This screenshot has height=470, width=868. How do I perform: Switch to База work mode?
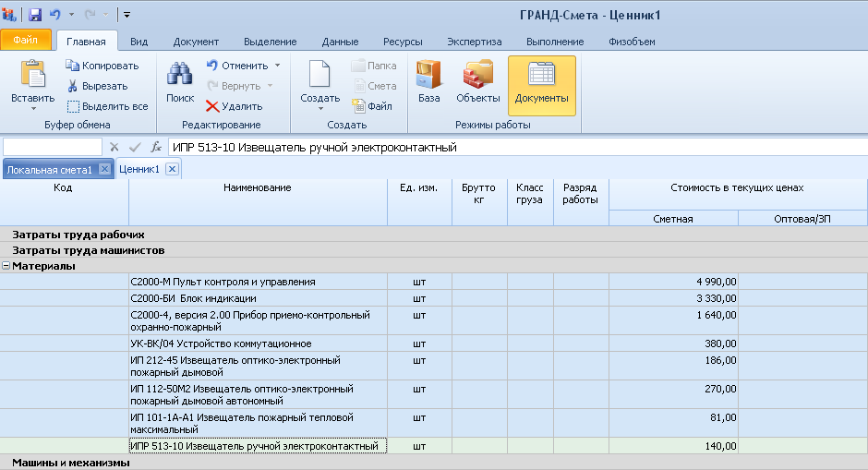pyautogui.click(x=429, y=82)
